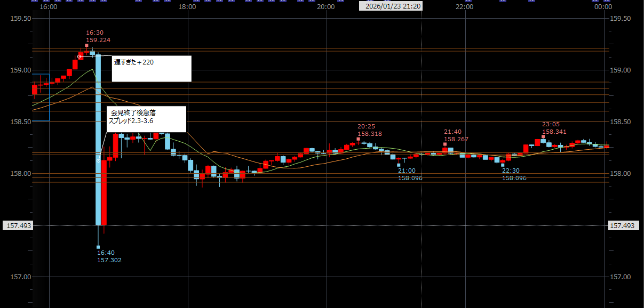Select the 会見終了後急落 annotation box

pyautogui.click(x=147, y=119)
